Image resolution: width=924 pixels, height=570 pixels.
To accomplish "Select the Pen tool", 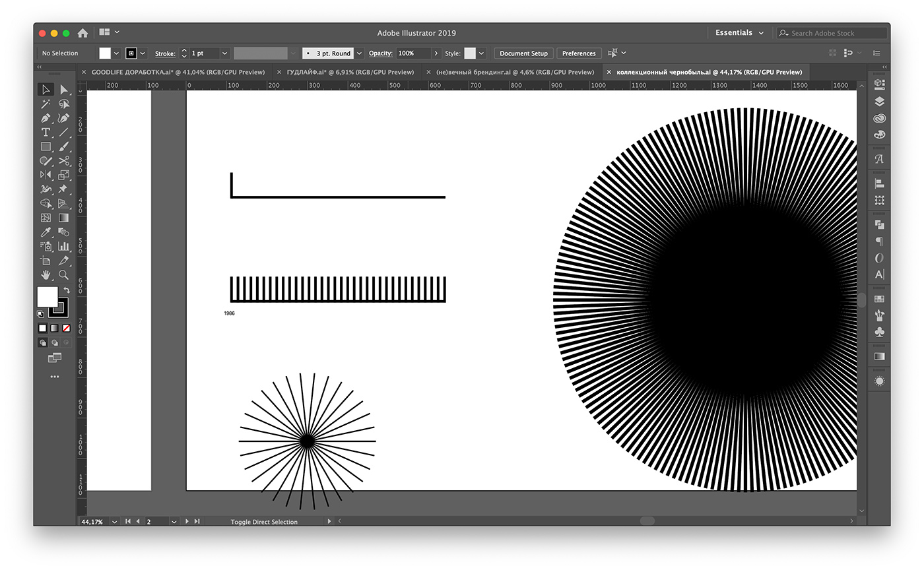I will 46,118.
